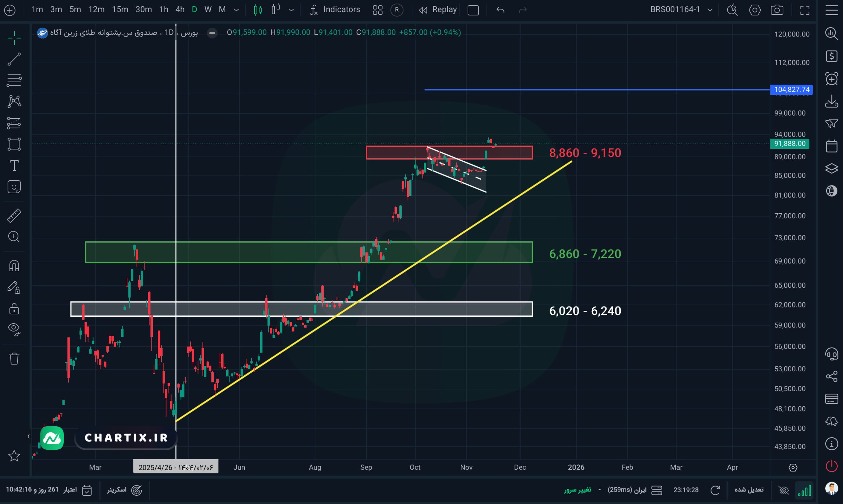Pick the ruler measure tool

[x=14, y=215]
